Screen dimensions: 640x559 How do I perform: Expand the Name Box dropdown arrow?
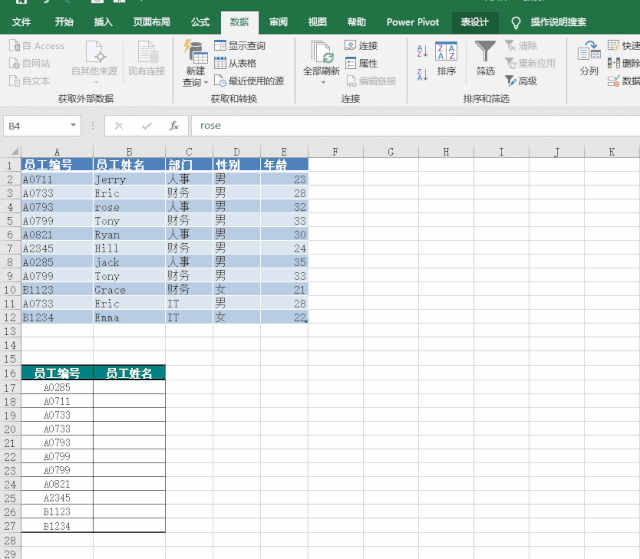[73, 125]
